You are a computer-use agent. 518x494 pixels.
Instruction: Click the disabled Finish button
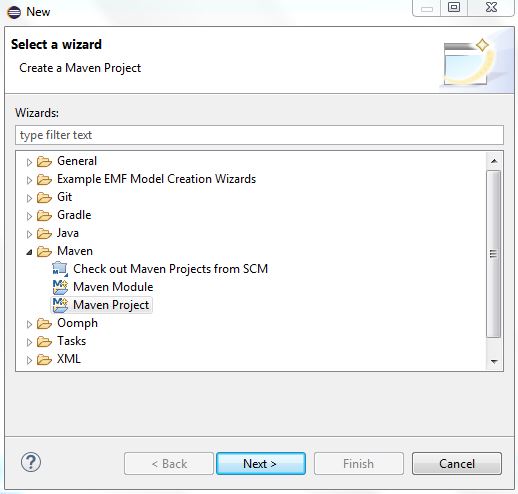[x=359, y=463]
